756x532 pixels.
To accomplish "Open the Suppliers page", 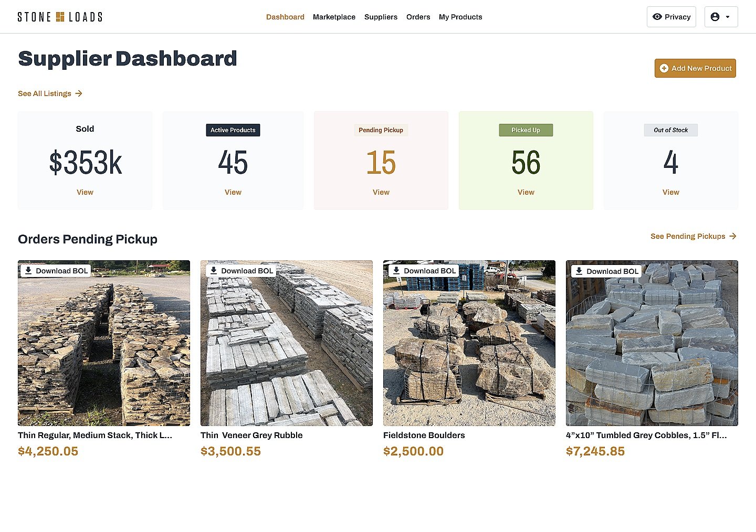I will coord(381,17).
